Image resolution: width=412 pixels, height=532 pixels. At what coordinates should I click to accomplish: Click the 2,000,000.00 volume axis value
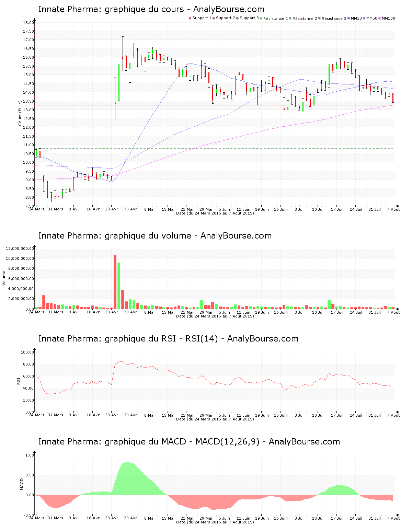pyautogui.click(x=21, y=299)
